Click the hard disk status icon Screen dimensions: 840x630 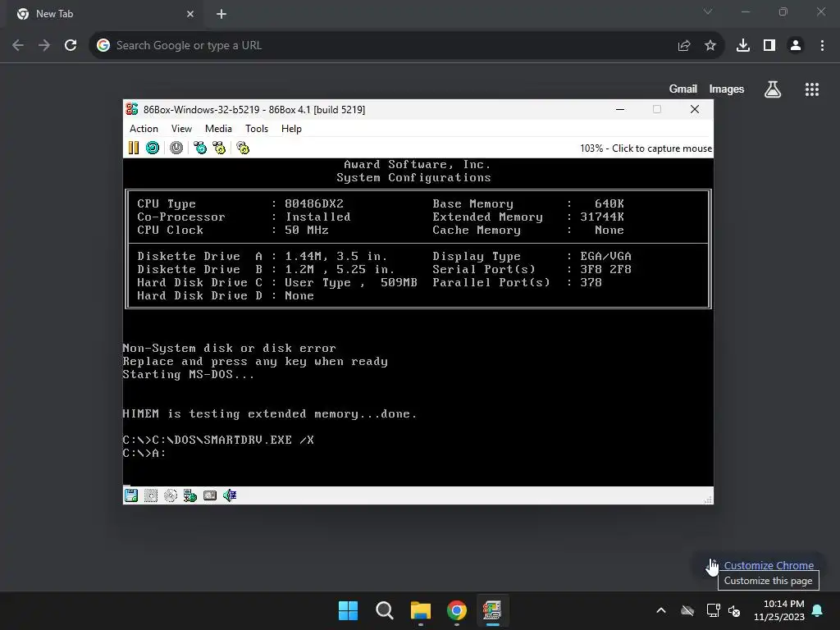click(x=210, y=495)
